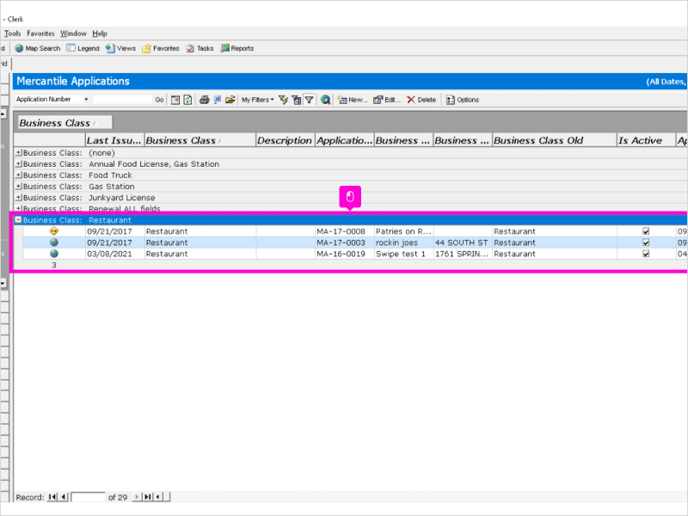Click the Go button
This screenshot has width=688, height=516.
coord(159,100)
